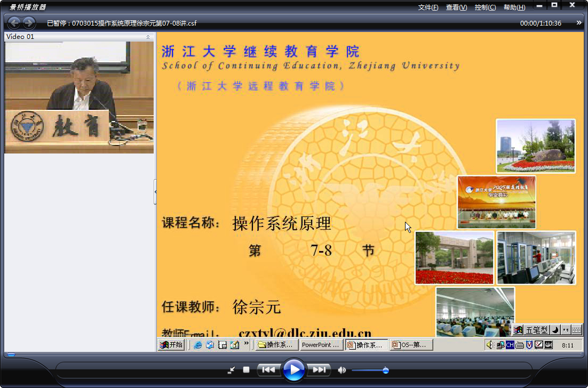Click the 景桥播放器 title bar text
Image resolution: width=588 pixels, height=388 pixels.
click(x=28, y=7)
